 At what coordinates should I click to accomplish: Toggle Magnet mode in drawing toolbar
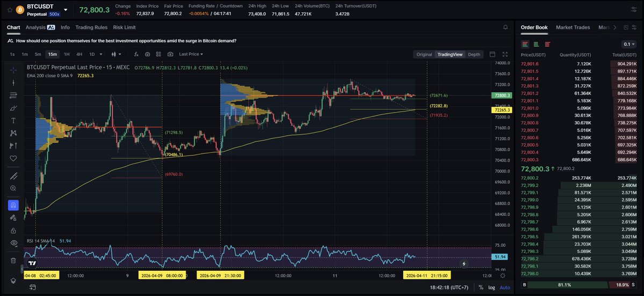(x=13, y=205)
